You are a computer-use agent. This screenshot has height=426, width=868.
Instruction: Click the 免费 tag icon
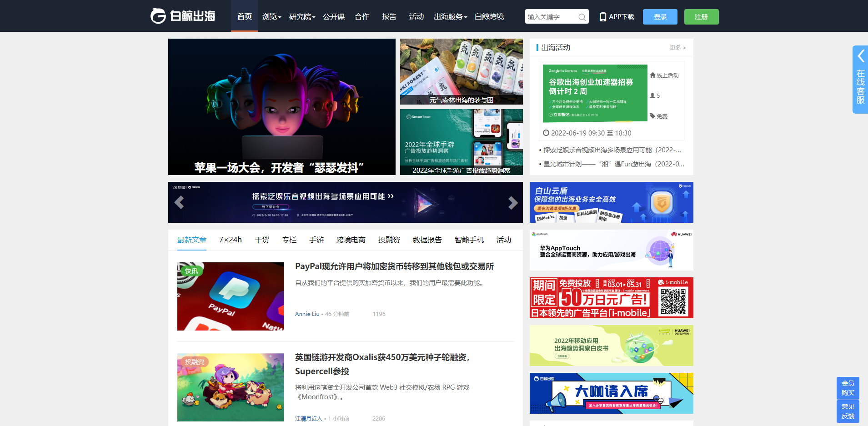tap(652, 116)
